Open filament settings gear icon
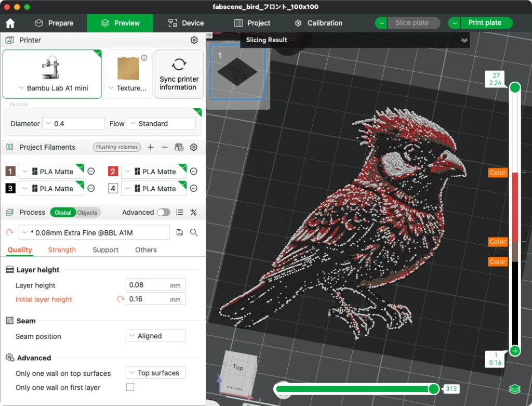Image resolution: width=532 pixels, height=406 pixels. [x=194, y=147]
